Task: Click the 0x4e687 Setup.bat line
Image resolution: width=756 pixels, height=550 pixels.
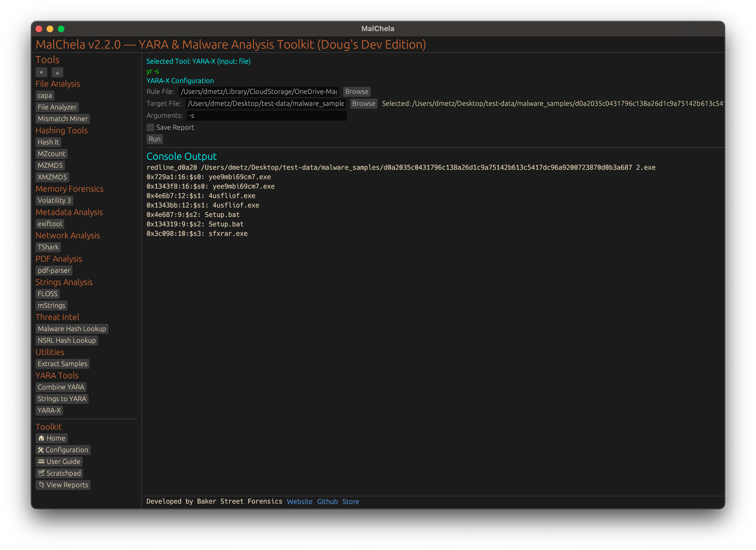Action: tap(193, 215)
